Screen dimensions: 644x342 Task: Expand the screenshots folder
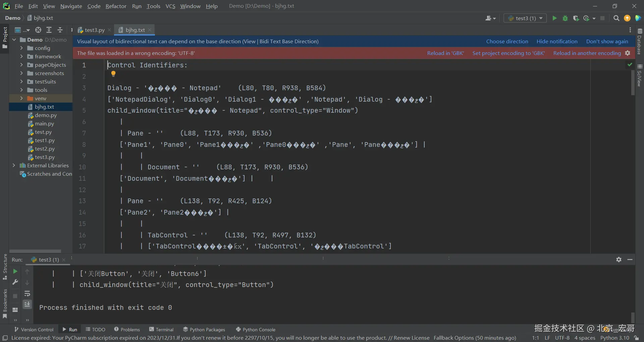[21, 73]
